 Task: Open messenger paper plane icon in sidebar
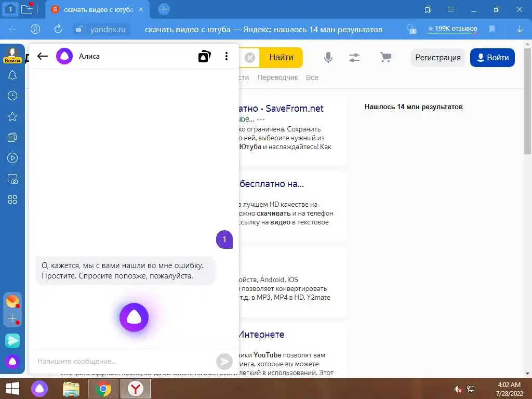pos(12,341)
